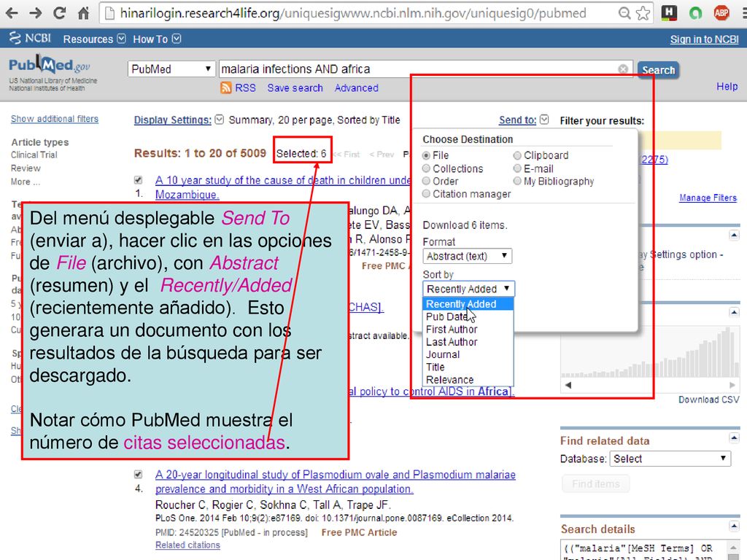747x560 pixels.
Task: Collapse the Find related data panel
Action: [734, 437]
